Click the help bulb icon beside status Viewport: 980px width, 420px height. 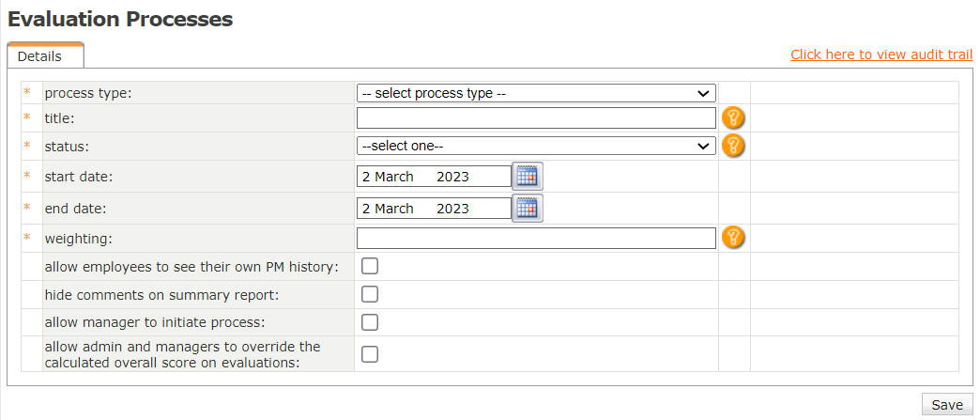tap(733, 146)
